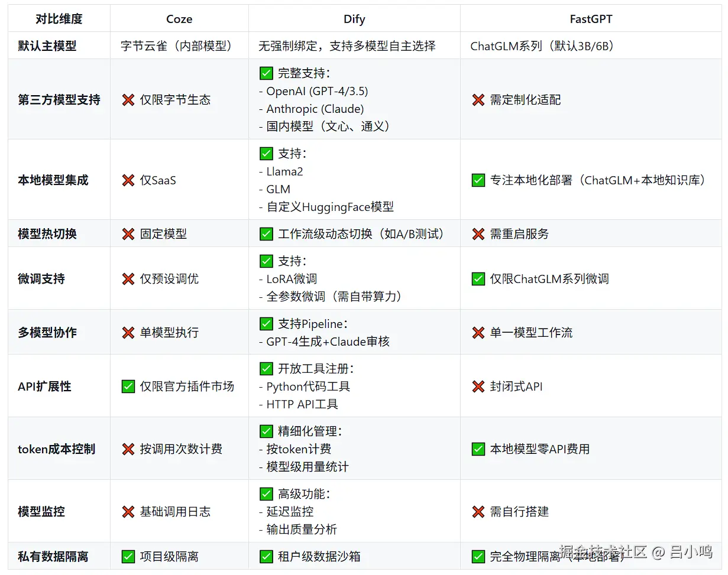Viewport: 728px width, 575px height.
Task: Click the red cross beside 固定模型
Action: click(128, 234)
